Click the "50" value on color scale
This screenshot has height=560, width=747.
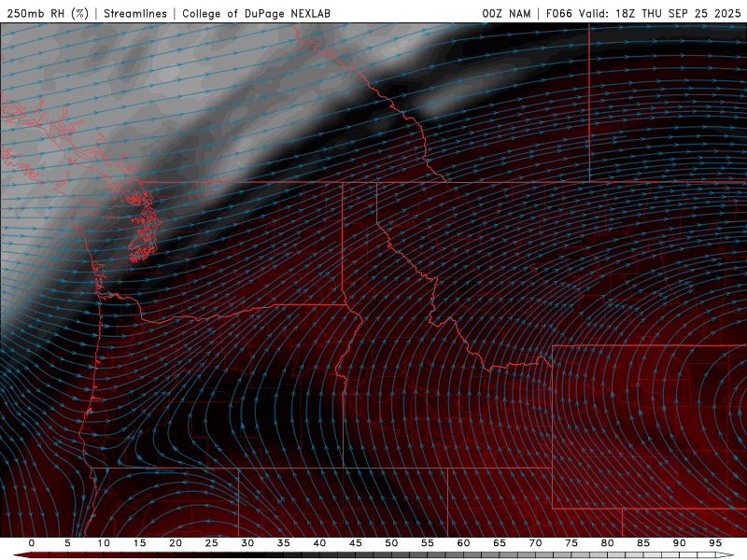click(391, 543)
